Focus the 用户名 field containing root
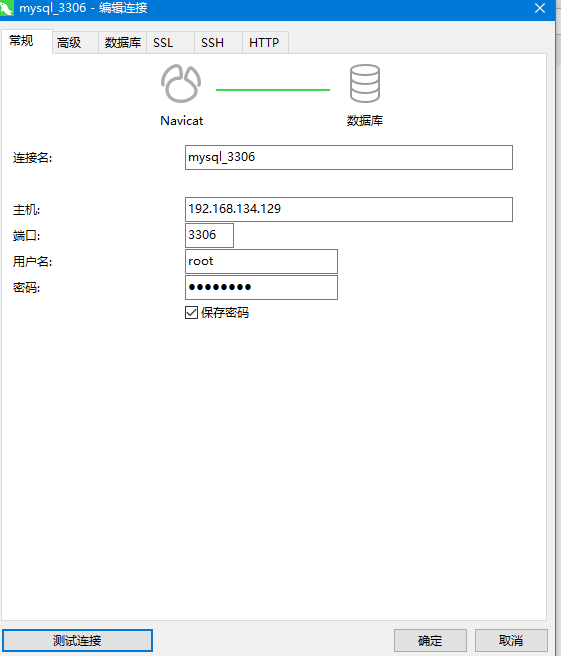Image resolution: width=561 pixels, height=656 pixels. [261, 261]
